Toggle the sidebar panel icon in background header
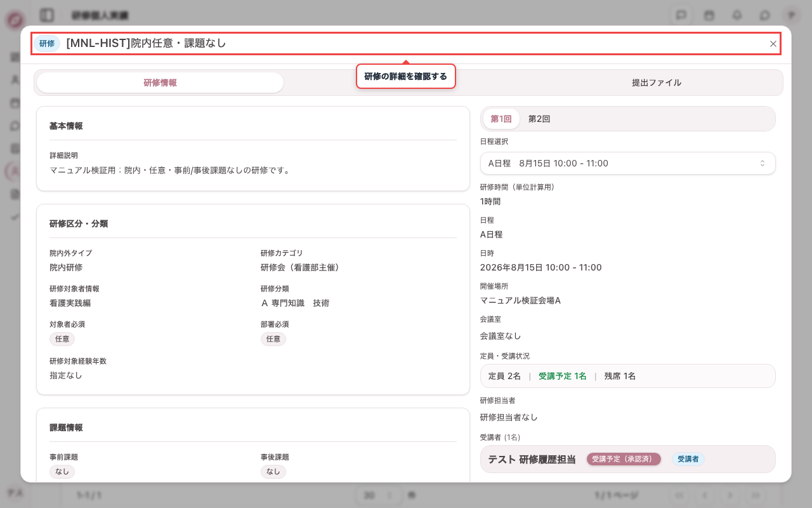This screenshot has width=812, height=508. click(46, 15)
